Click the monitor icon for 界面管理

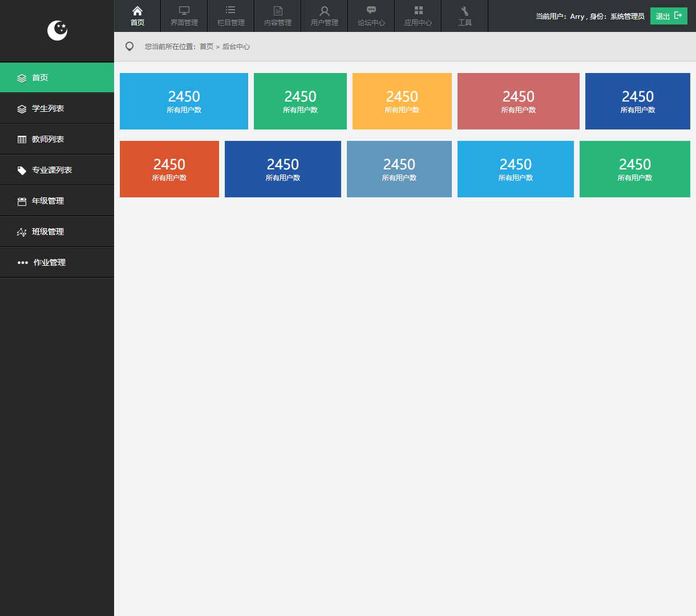click(184, 11)
